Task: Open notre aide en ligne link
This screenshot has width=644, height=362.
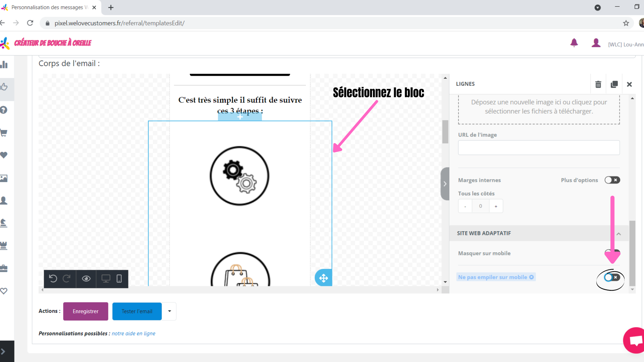Action: (133, 334)
